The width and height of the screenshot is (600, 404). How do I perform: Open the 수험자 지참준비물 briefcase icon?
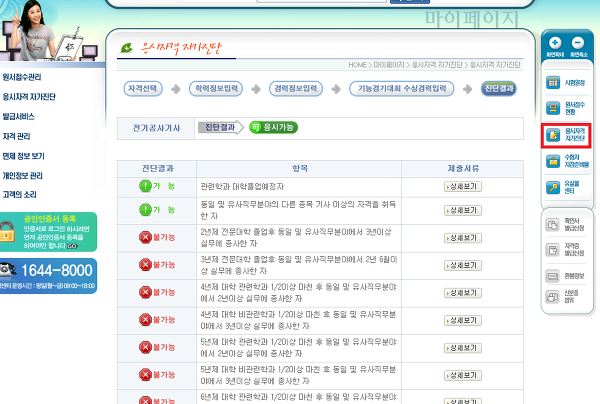(553, 161)
